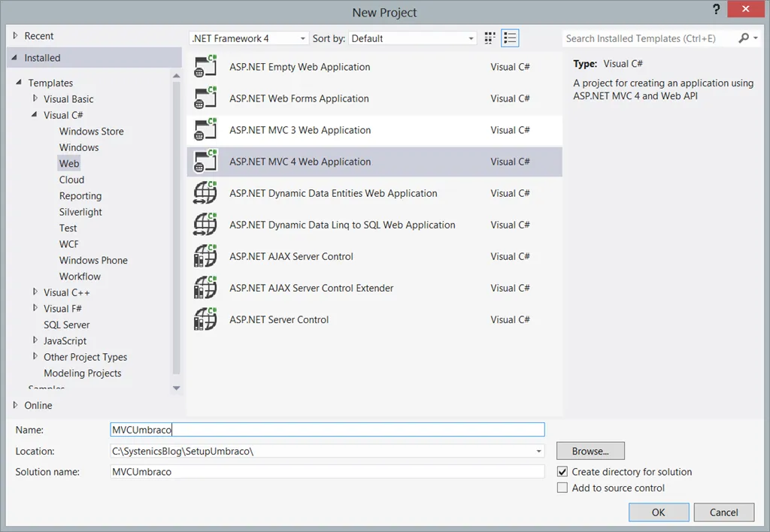Click the ASP.NET AJAX Server Control icon
The height and width of the screenshot is (532, 770).
205,256
